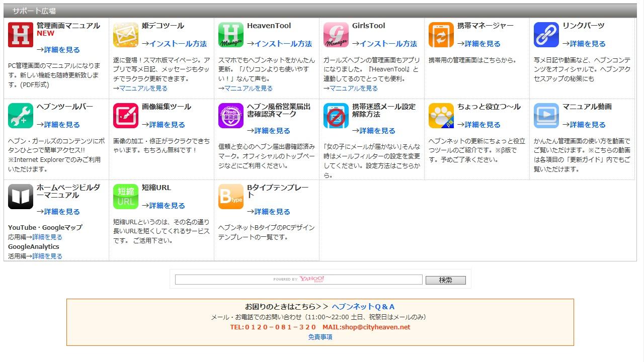The height and width of the screenshot is (362, 644).
Task: Click the MAIL:shop@cityheaven.net address
Action: (366, 327)
